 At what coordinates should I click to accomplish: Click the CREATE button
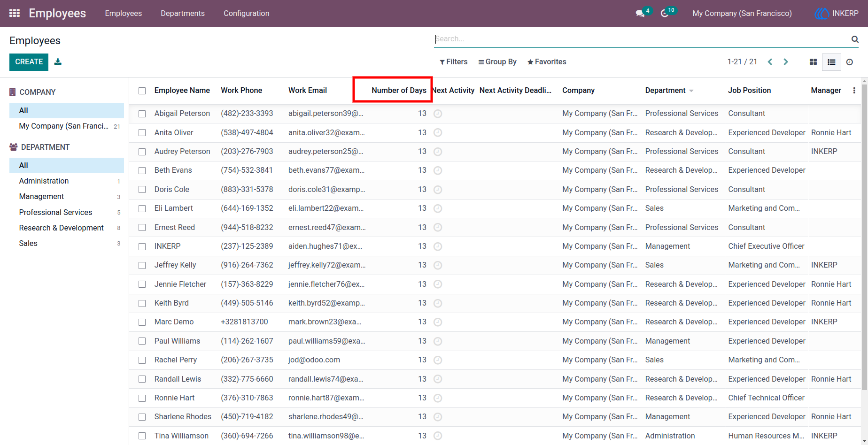29,62
